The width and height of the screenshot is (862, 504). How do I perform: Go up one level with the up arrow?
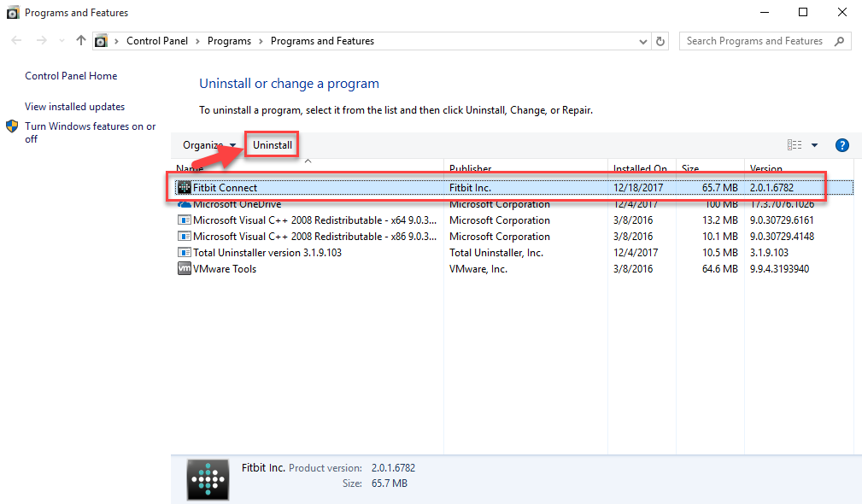click(x=81, y=41)
